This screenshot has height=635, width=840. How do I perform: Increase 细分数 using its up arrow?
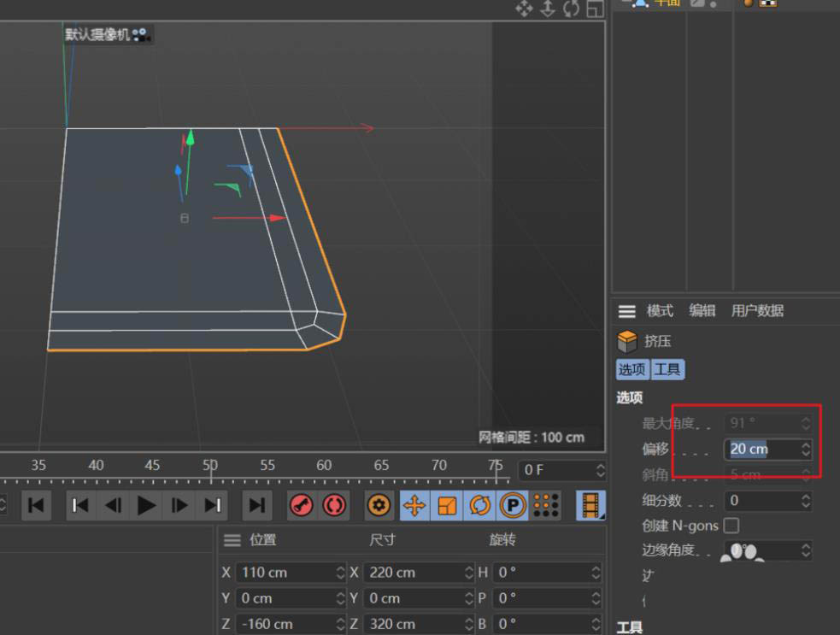(x=804, y=497)
